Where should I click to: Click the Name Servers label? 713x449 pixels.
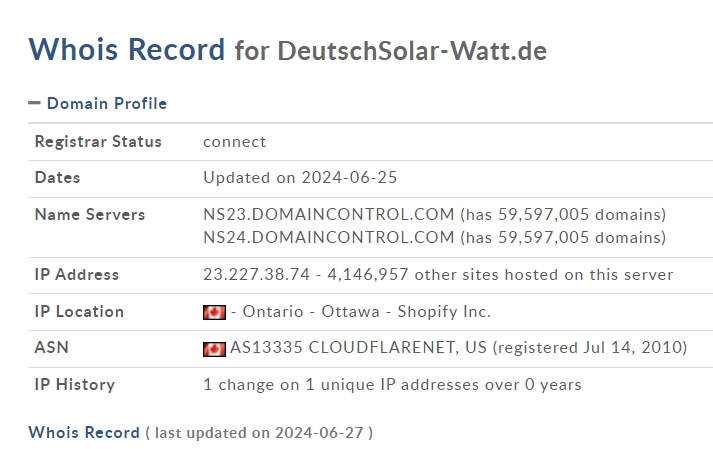[90, 214]
